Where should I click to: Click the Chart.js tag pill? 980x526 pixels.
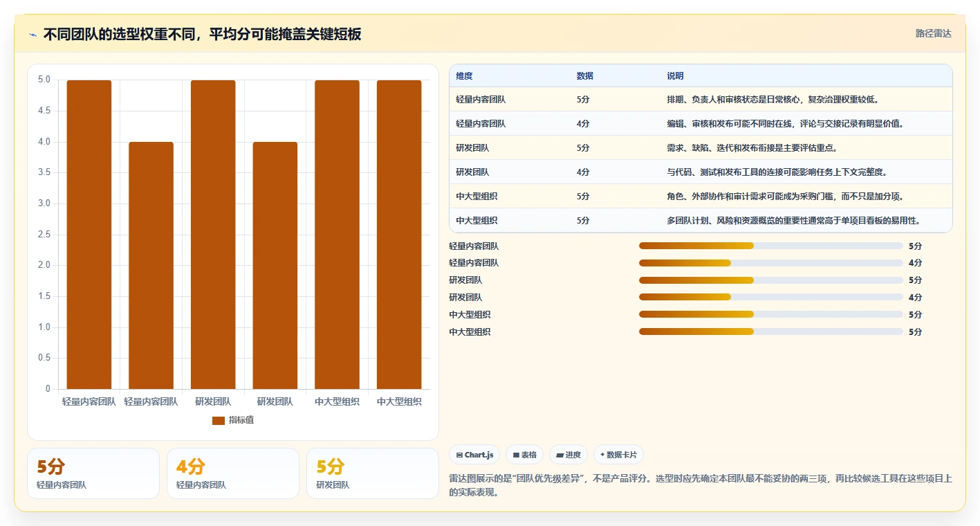coord(474,455)
